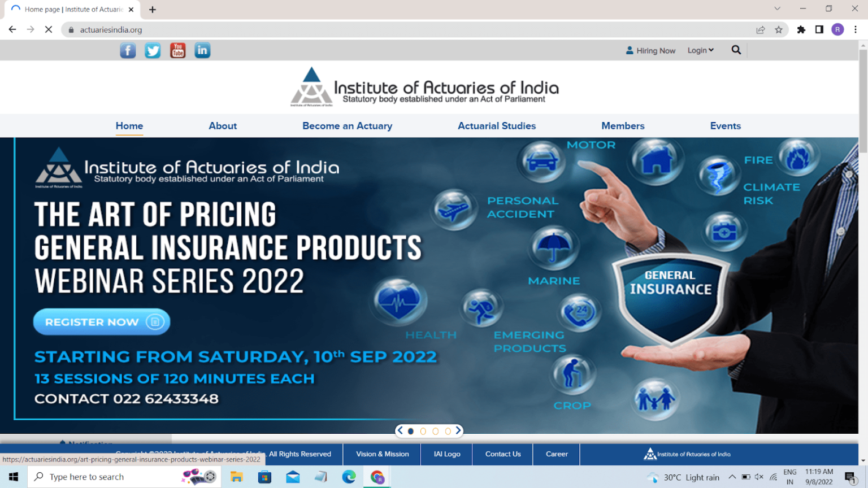
Task: Open the Twitter social icon
Action: point(153,50)
